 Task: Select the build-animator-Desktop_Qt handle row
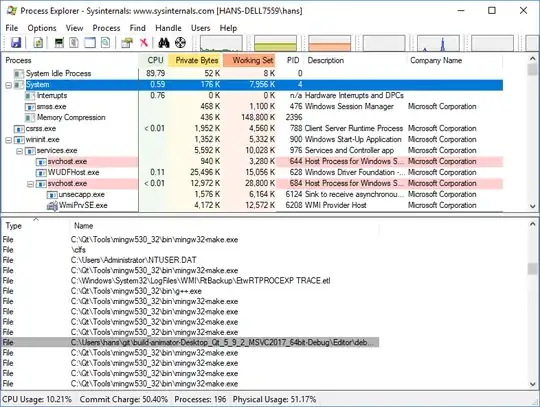click(190, 342)
